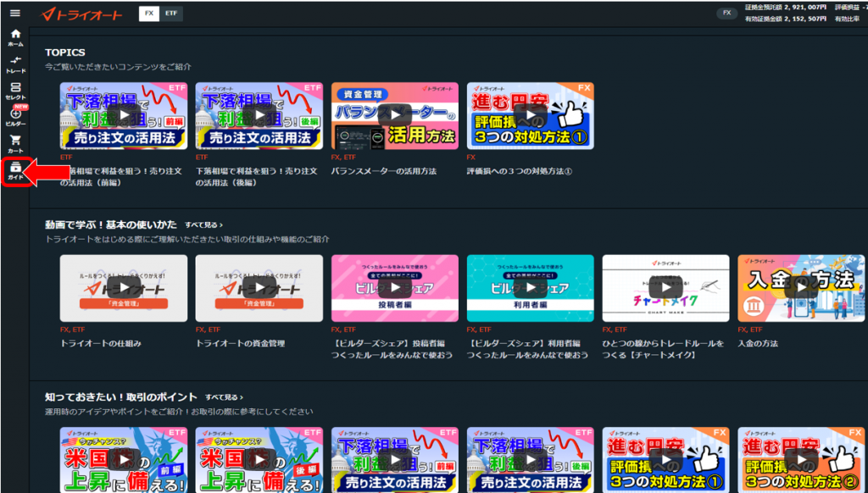Click title ひとつの線からトレードルールをつくる
This screenshot has width=868, height=493.
click(x=663, y=349)
